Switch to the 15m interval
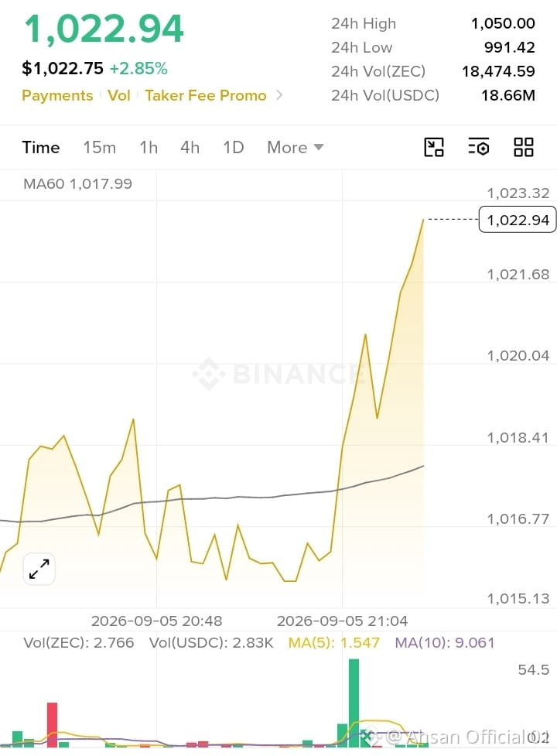The width and height of the screenshot is (557, 756). point(99,147)
